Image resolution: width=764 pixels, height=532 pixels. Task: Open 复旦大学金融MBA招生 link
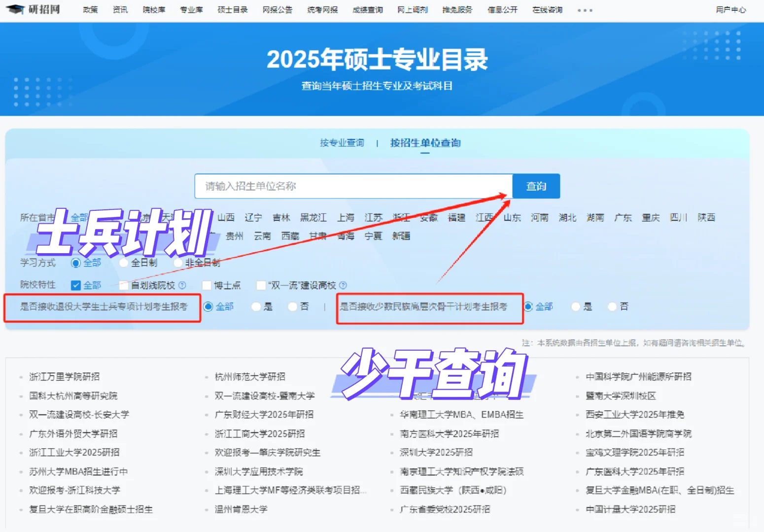pyautogui.click(x=659, y=490)
